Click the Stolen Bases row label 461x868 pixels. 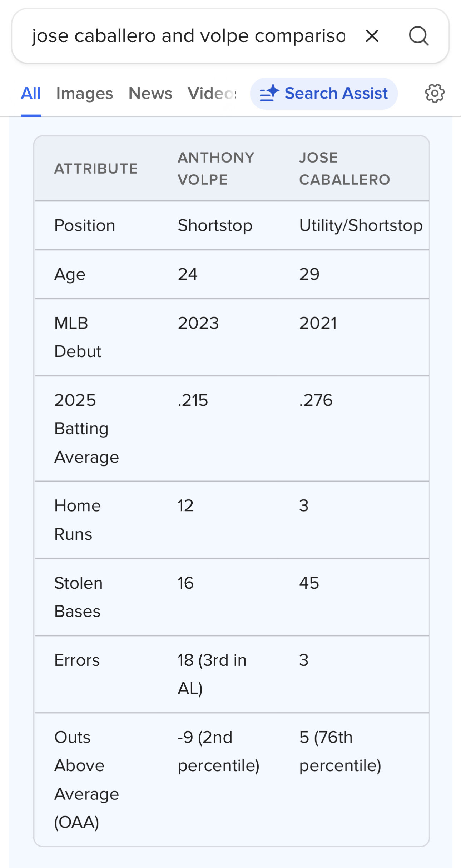(78, 597)
